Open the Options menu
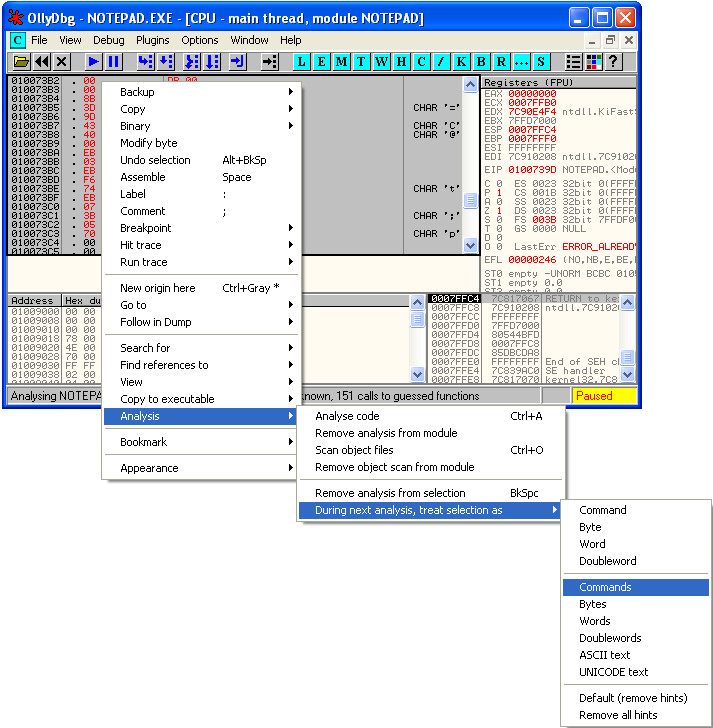The height and width of the screenshot is (728, 713). (200, 40)
